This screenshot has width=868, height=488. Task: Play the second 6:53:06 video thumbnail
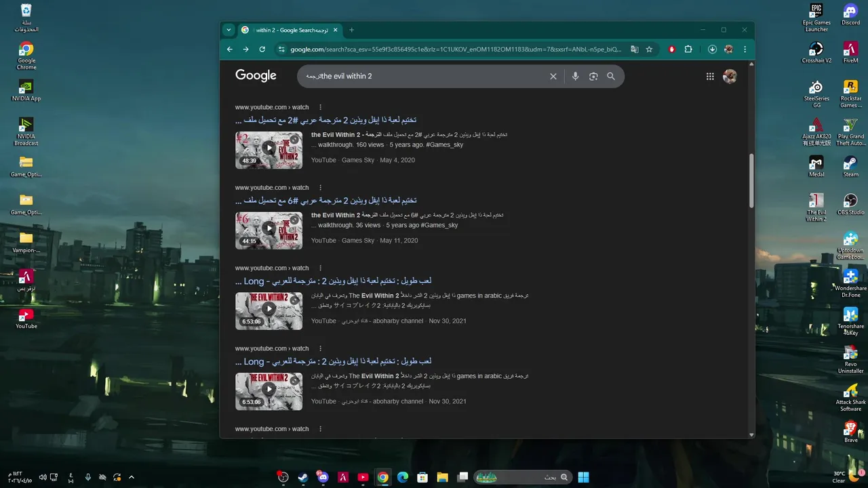269,391
